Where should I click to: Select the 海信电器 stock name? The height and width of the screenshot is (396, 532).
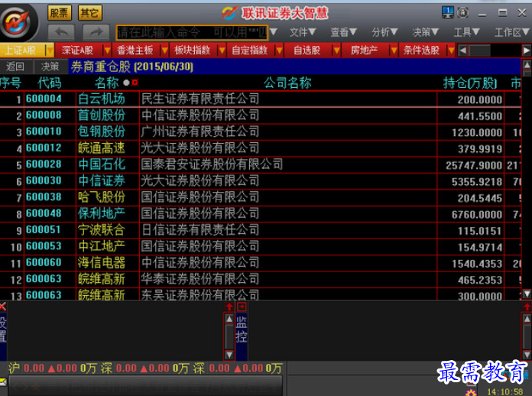[x=102, y=263]
